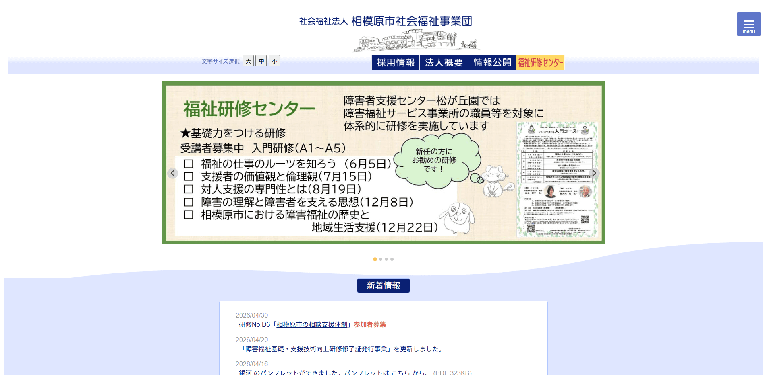The width and height of the screenshot is (767, 375).
Task: Click the training flyer thumbnail in the banner
Action: 558,180
